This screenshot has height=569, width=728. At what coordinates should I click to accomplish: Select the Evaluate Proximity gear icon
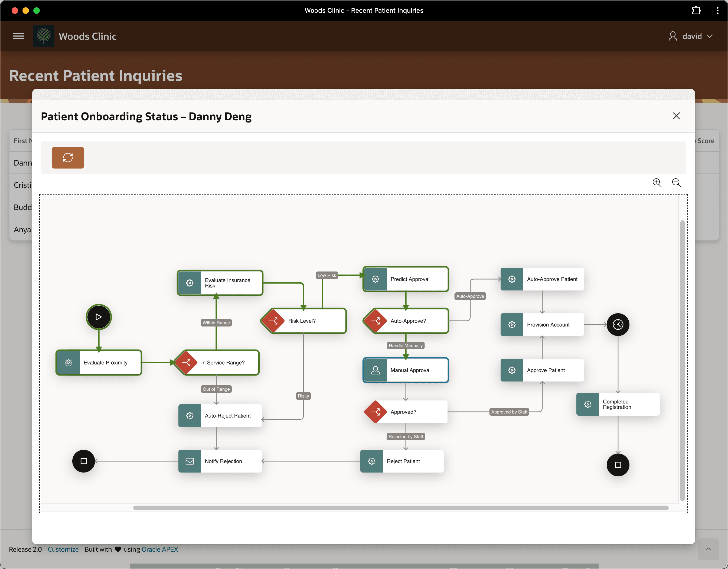(69, 363)
